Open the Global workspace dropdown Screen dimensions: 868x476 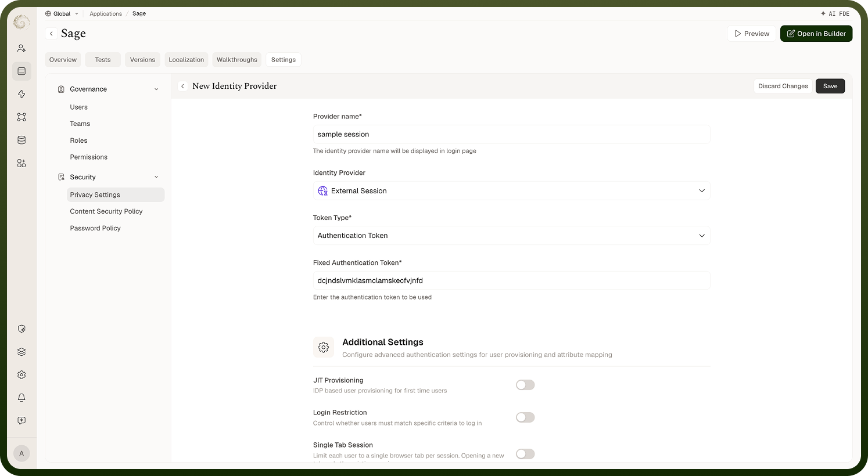(x=62, y=13)
